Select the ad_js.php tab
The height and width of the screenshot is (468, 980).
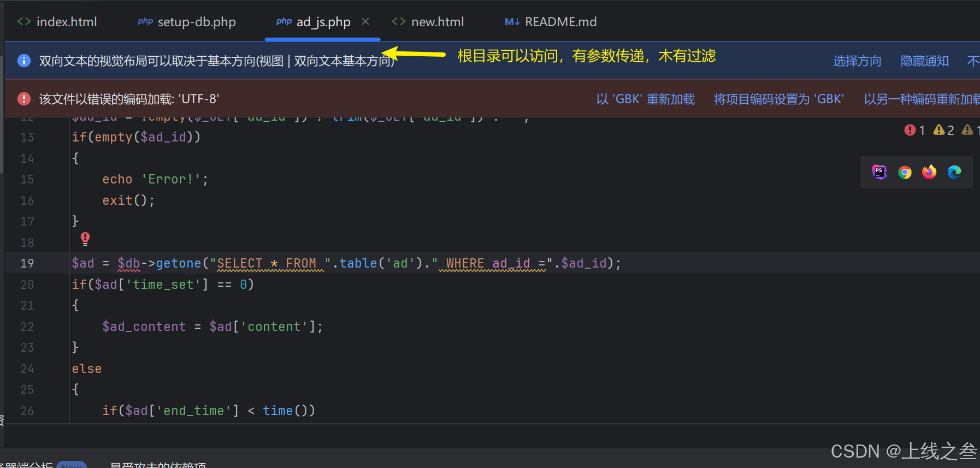[x=323, y=22]
